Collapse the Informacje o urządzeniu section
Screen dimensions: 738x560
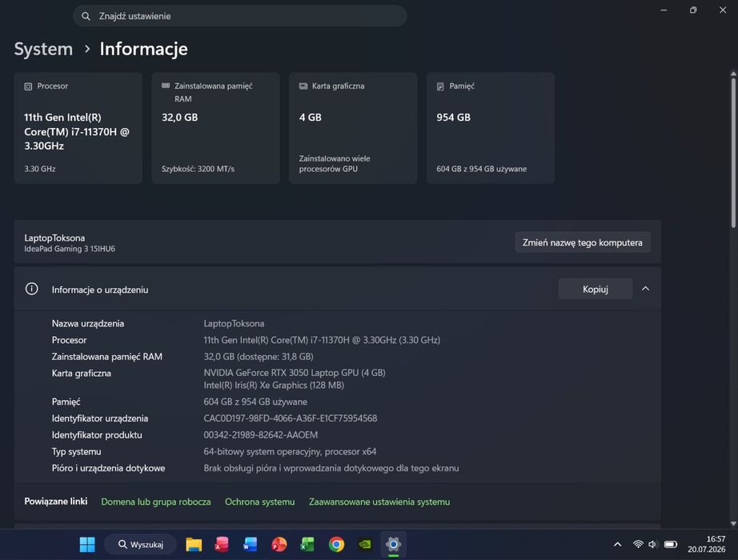click(x=645, y=289)
